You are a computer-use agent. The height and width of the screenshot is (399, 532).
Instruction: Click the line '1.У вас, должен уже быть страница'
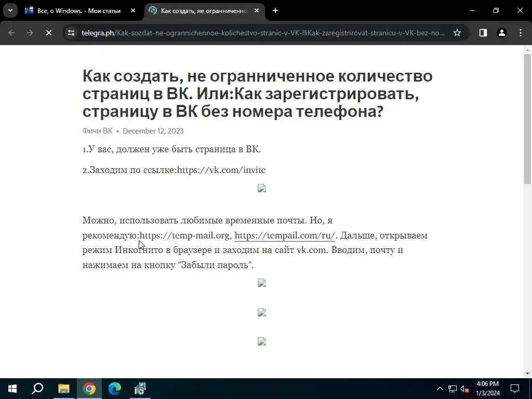171,149
